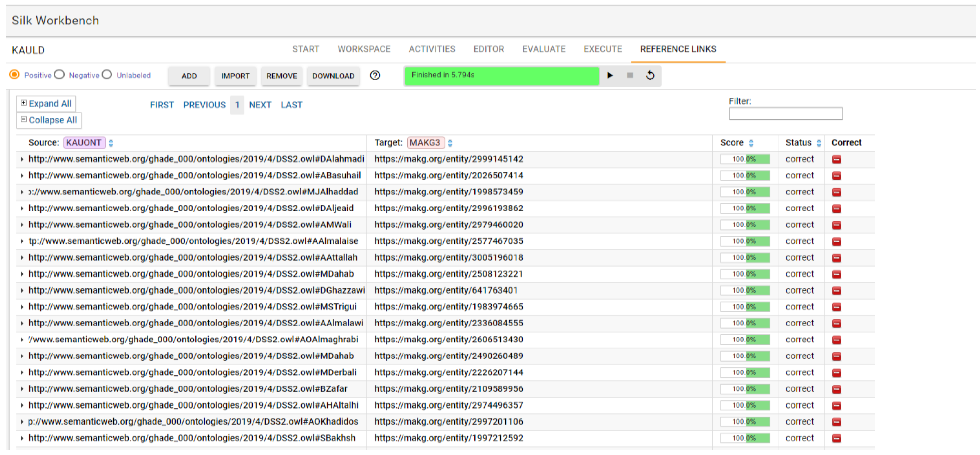The image size is (980, 455).
Task: Click sort arrows next to Status header
Action: pyautogui.click(x=819, y=143)
